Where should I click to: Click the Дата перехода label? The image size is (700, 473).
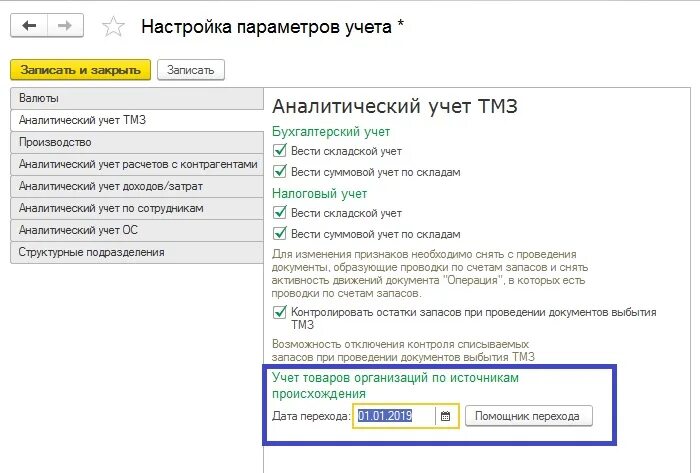311,416
